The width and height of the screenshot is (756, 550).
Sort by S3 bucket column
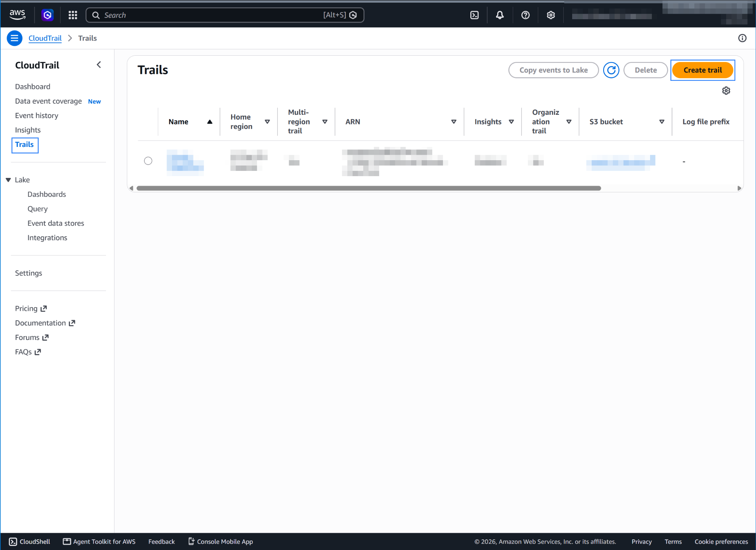[x=662, y=122]
